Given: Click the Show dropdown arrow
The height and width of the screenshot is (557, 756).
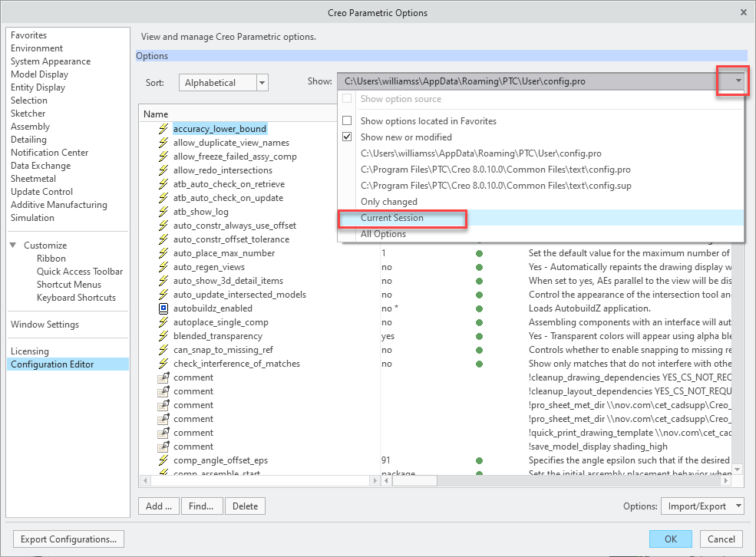Looking at the screenshot, I should click(x=738, y=81).
